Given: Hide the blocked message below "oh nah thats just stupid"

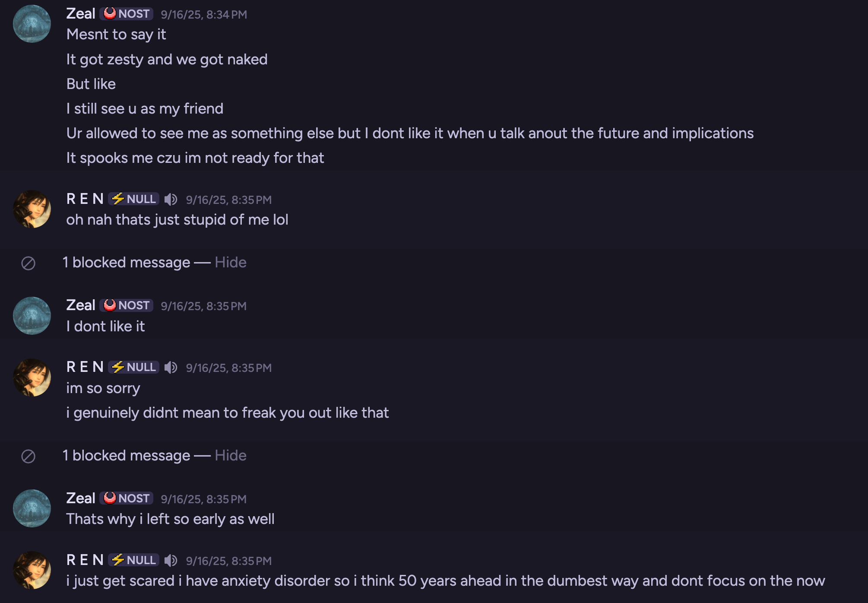Looking at the screenshot, I should pos(231,262).
